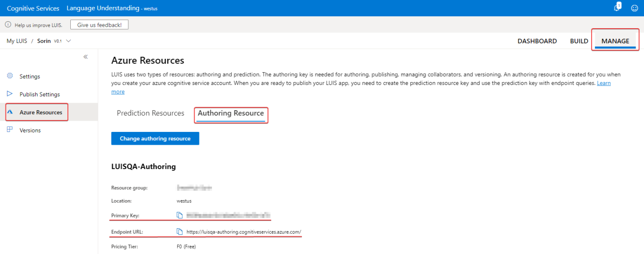Open the DASHBOARD section
This screenshot has height=254, width=644.
point(537,41)
